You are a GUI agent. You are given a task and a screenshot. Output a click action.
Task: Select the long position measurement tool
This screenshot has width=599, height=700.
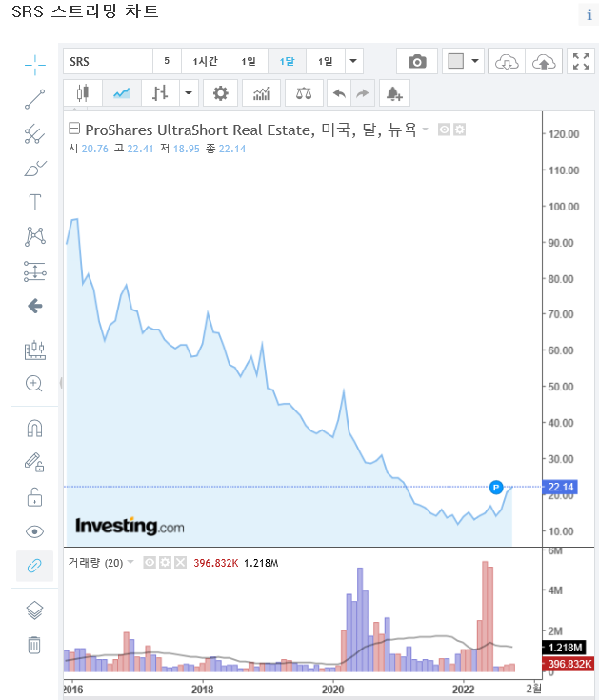pyautogui.click(x=35, y=271)
